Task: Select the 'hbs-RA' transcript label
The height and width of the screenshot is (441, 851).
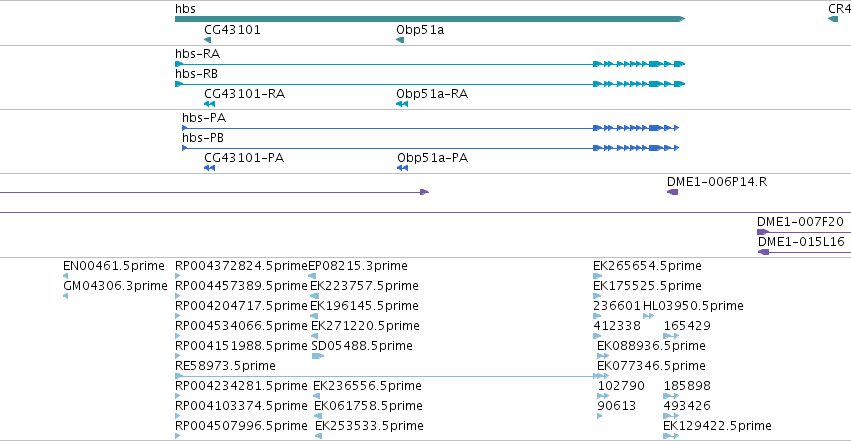Action: (x=198, y=54)
